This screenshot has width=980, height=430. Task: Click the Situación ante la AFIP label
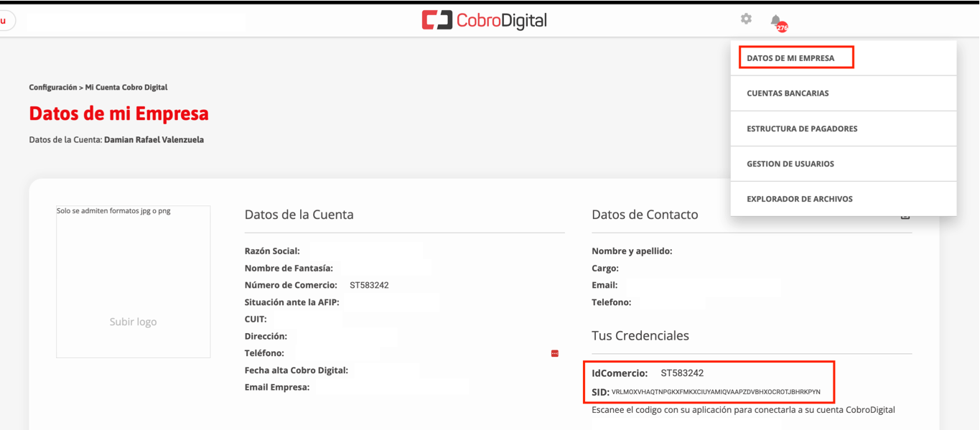(291, 302)
